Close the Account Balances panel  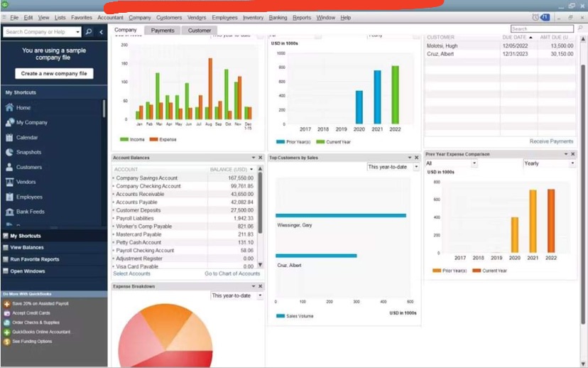[260, 158]
